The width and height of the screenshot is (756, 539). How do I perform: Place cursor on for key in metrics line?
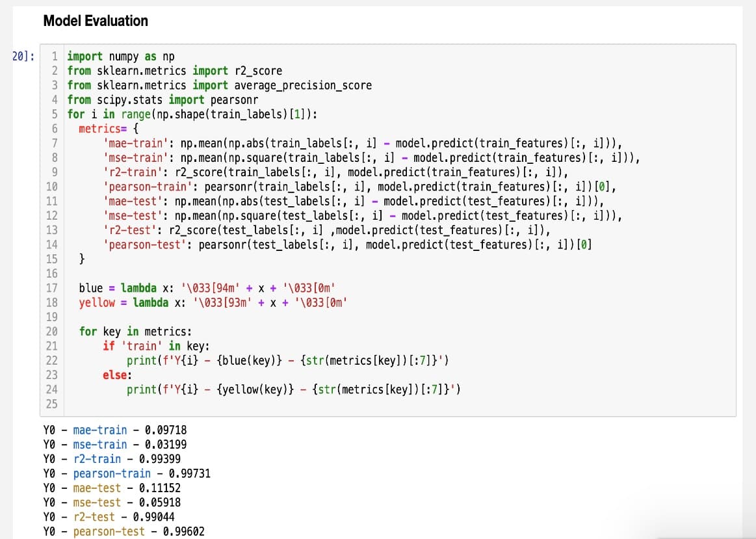135,331
